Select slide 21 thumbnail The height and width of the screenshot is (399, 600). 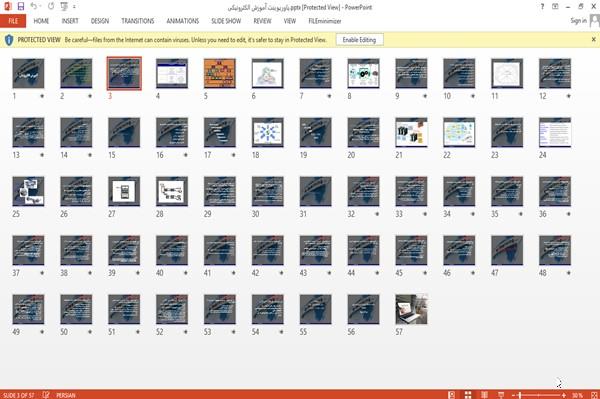coord(411,132)
